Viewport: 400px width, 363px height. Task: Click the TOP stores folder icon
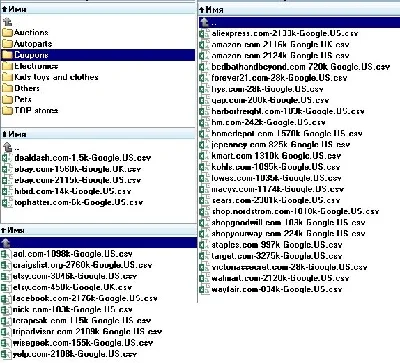tap(7, 110)
